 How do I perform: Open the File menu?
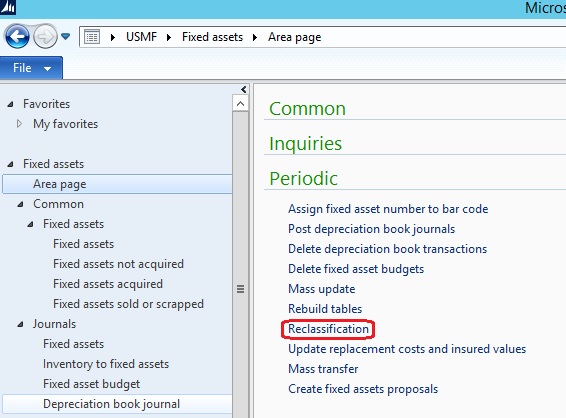click(31, 68)
